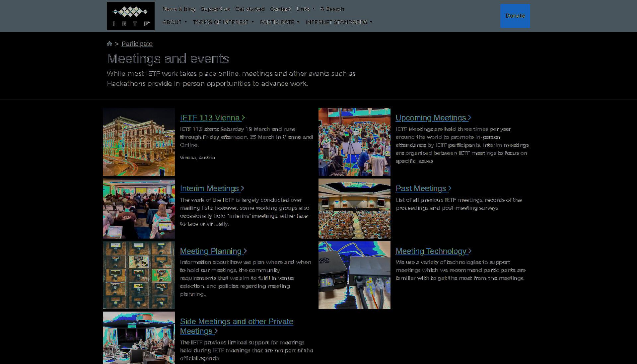Click the Vienna opera house thumbnail
Viewport: 637px width, 364px height.
coord(139,142)
